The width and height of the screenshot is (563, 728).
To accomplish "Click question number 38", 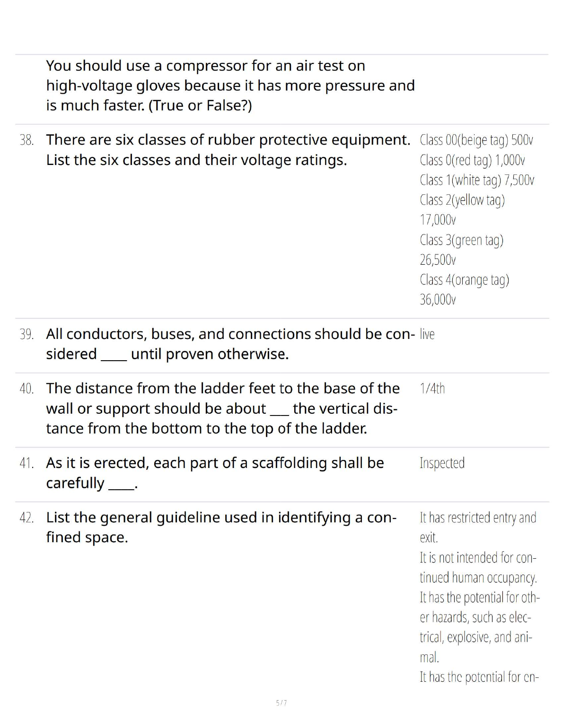I will coord(26,140).
